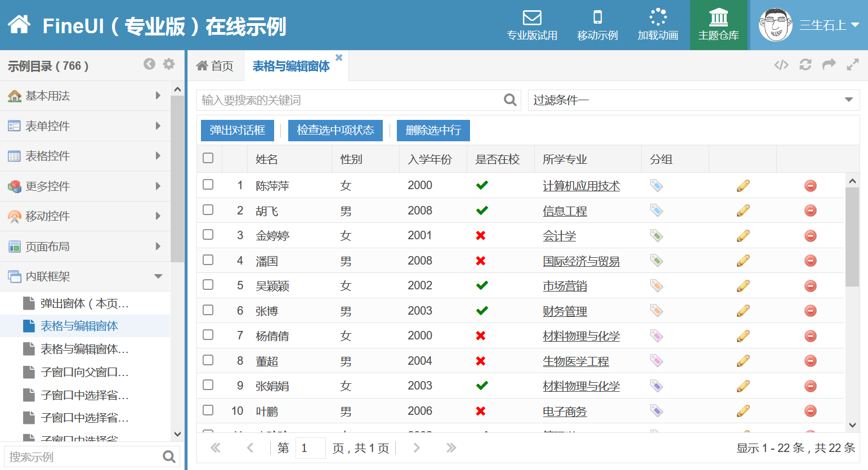Open the 主题仓库 theme library
868x470 pixels.
(x=718, y=25)
